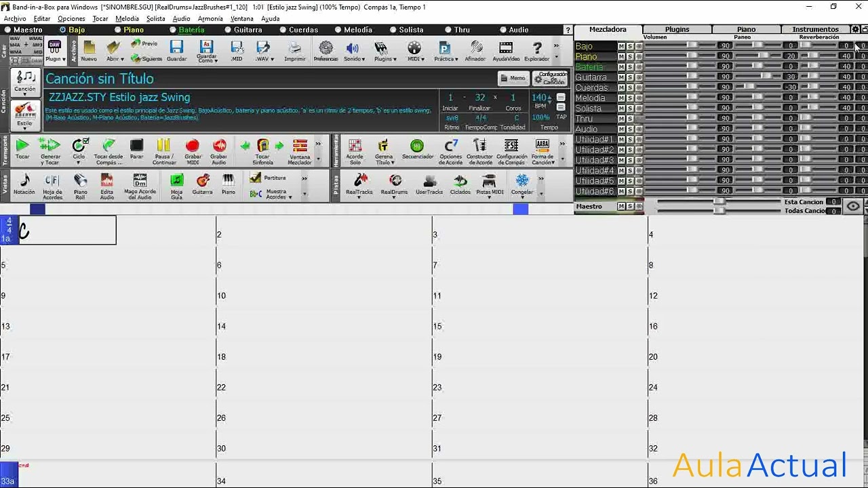Image resolution: width=868 pixels, height=488 pixels.
Task: Open UserTracks icon
Action: point(429,184)
